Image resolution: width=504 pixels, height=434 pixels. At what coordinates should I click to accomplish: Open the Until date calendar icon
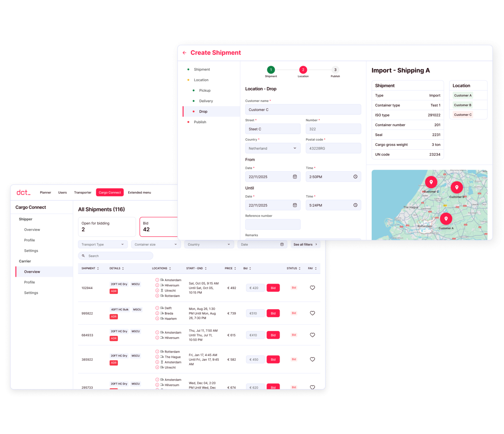(x=295, y=205)
